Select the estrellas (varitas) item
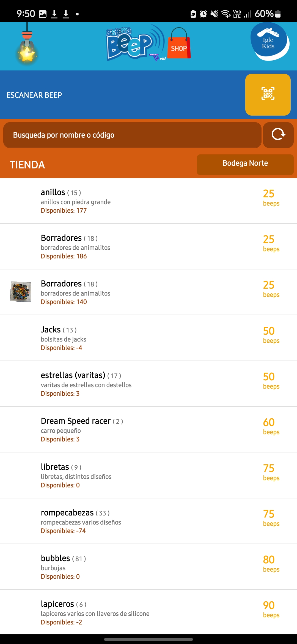 148,384
